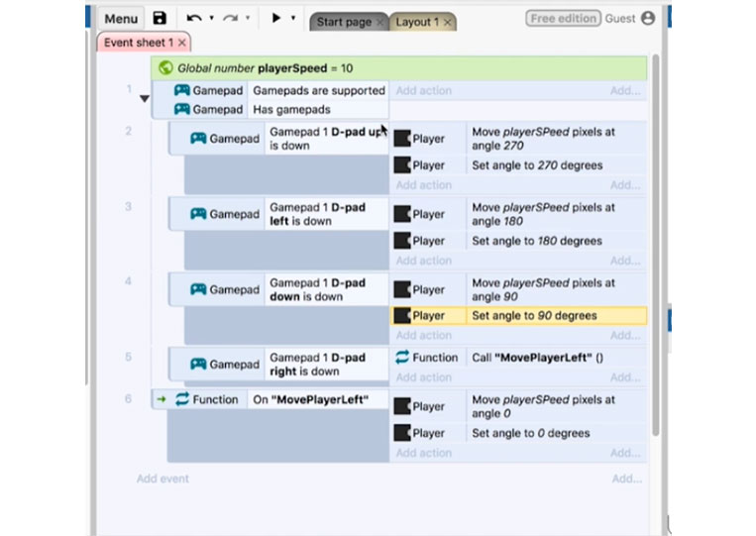
Task: Click Player icon beside 'Move at angle 180'
Action: 402,214
